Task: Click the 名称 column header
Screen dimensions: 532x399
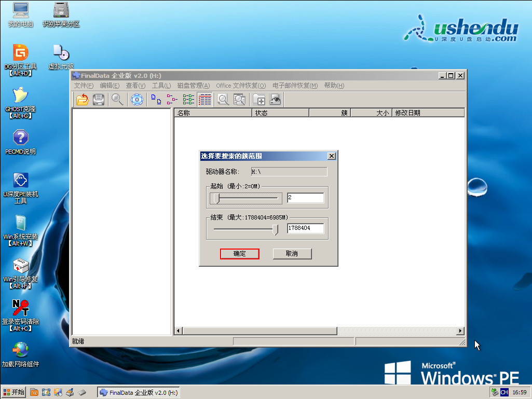Action: [x=213, y=113]
